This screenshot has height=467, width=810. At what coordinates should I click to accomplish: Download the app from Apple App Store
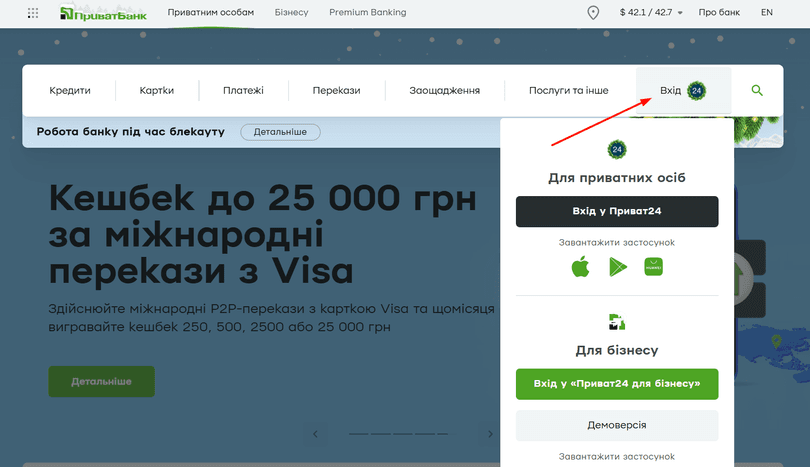580,267
